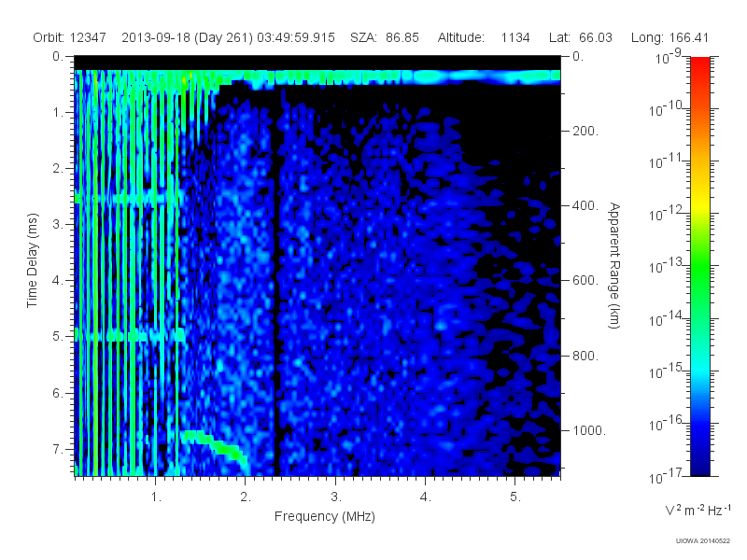Click the '200.' apparent range tick label
This screenshot has height=560, width=747.
click(585, 131)
